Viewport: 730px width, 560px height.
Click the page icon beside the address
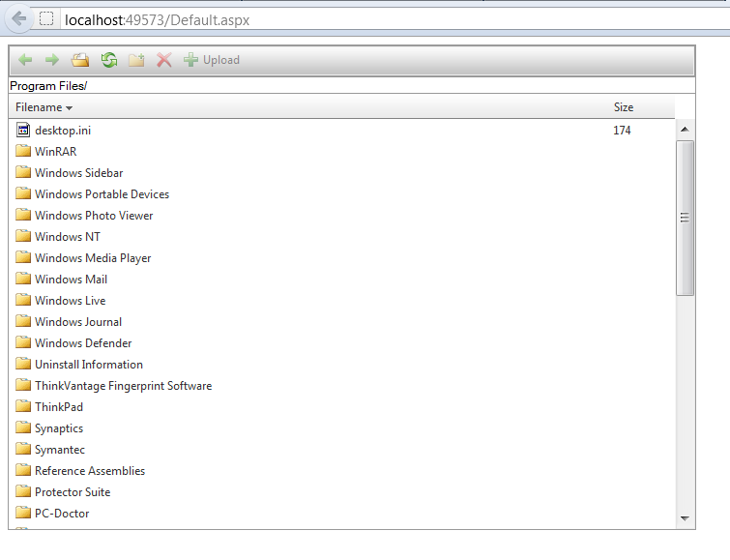(x=46, y=18)
